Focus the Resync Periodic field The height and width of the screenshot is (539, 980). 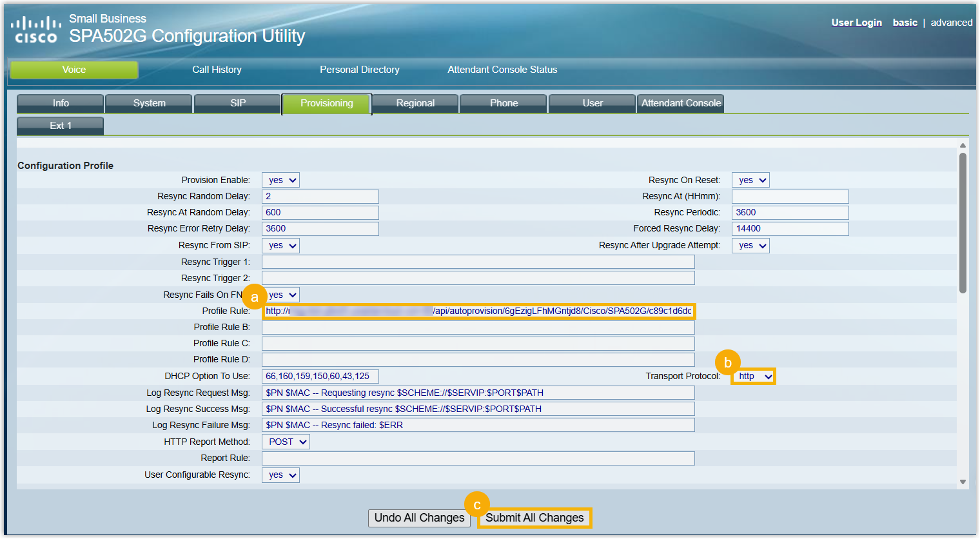(x=790, y=213)
